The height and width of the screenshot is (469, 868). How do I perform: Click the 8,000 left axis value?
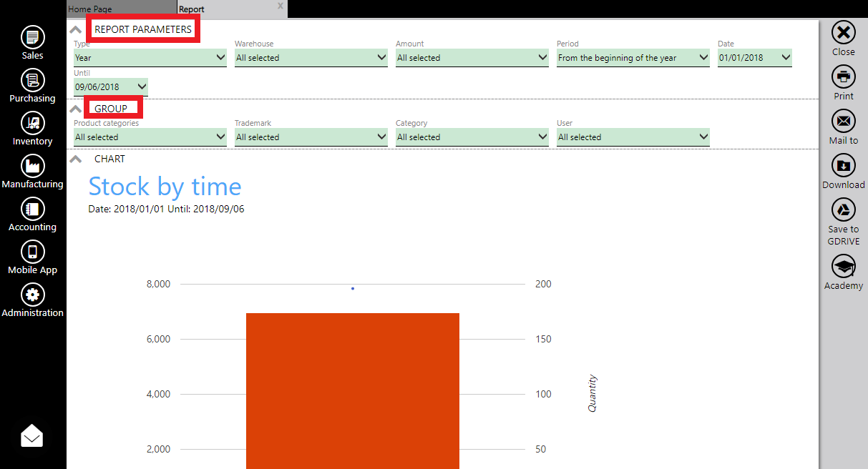point(158,284)
